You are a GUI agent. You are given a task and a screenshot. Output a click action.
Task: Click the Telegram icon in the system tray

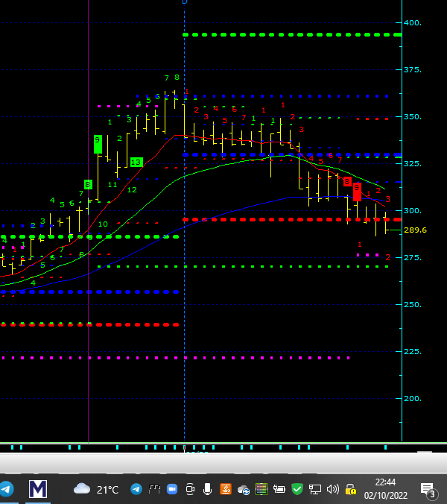click(136, 489)
